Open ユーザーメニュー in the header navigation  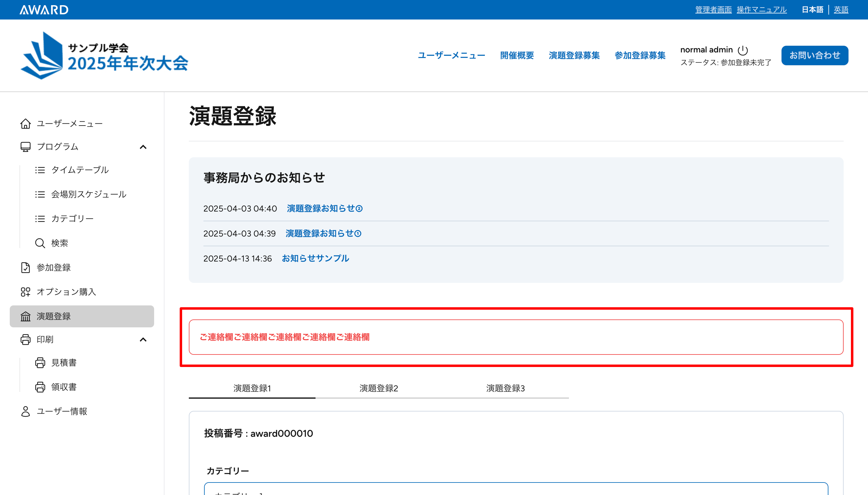point(451,55)
